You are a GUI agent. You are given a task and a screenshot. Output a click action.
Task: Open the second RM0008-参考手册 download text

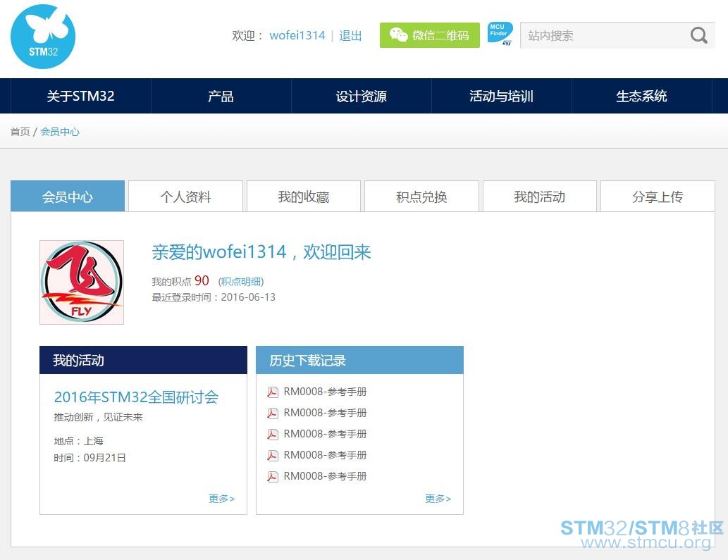tap(325, 413)
